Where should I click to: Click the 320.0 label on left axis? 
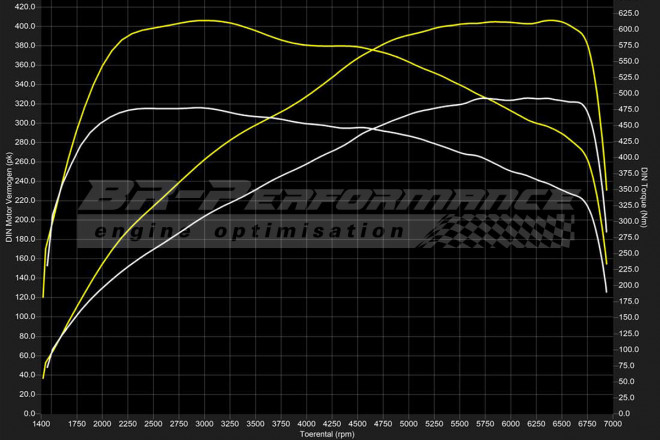coord(22,103)
